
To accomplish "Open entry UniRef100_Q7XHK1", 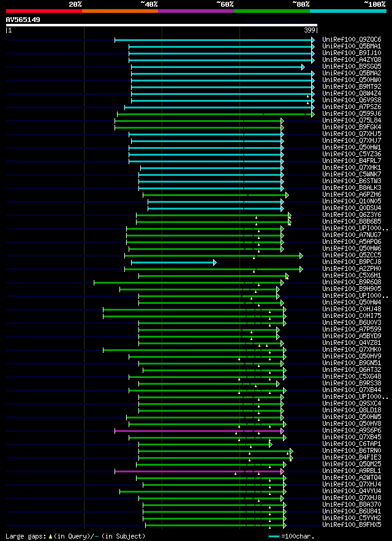I will pos(352,168).
